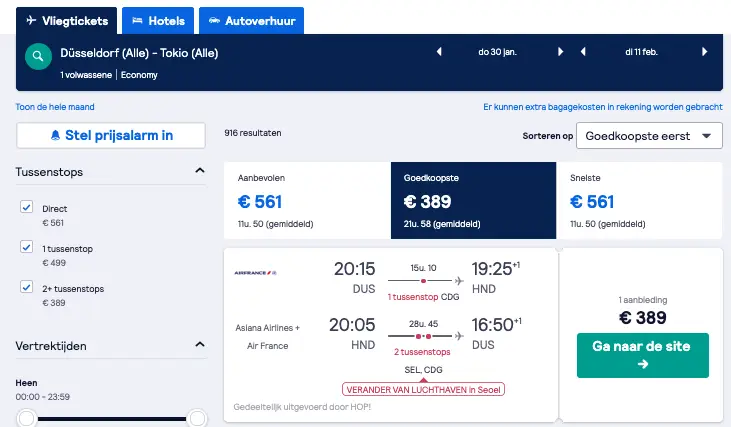
Task: Click the bell icon for price alert
Action: point(55,136)
